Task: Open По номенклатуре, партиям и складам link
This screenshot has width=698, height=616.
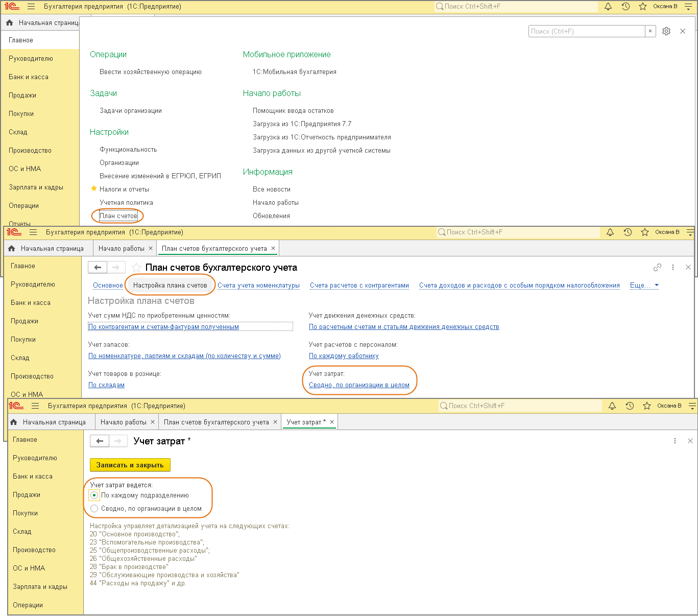Action: point(184,356)
